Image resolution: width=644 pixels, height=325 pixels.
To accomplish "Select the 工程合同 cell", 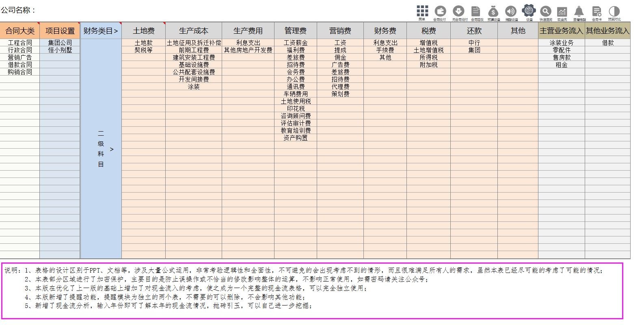I will pos(20,43).
